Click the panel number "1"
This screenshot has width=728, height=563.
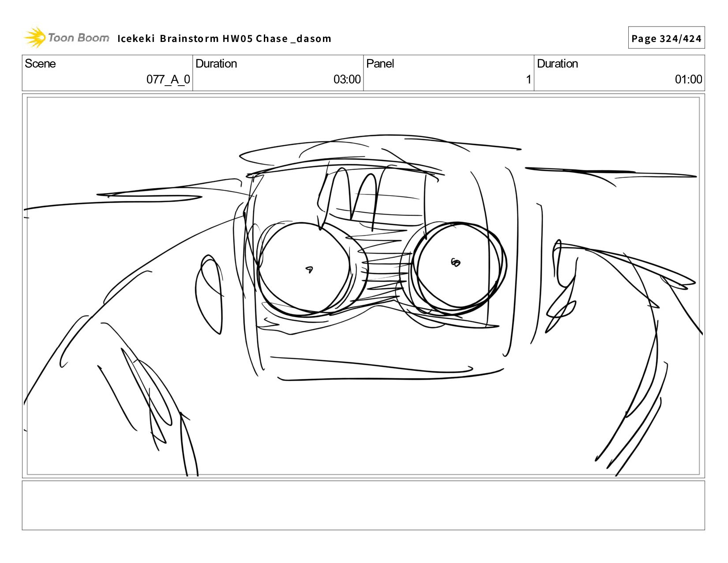528,79
